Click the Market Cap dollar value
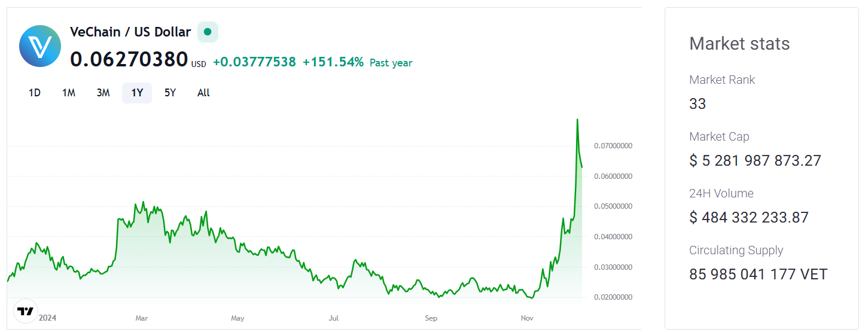868x332 pixels. (755, 160)
